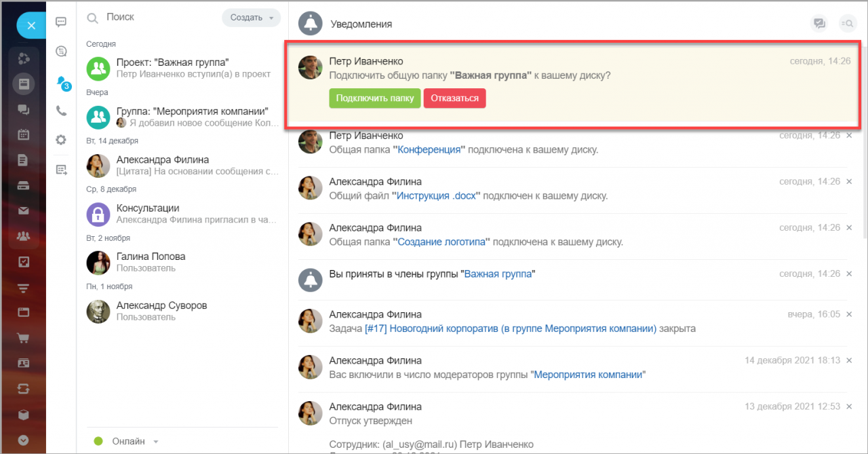
Task: Open the "Консультации" chat in the list
Action: [183, 214]
